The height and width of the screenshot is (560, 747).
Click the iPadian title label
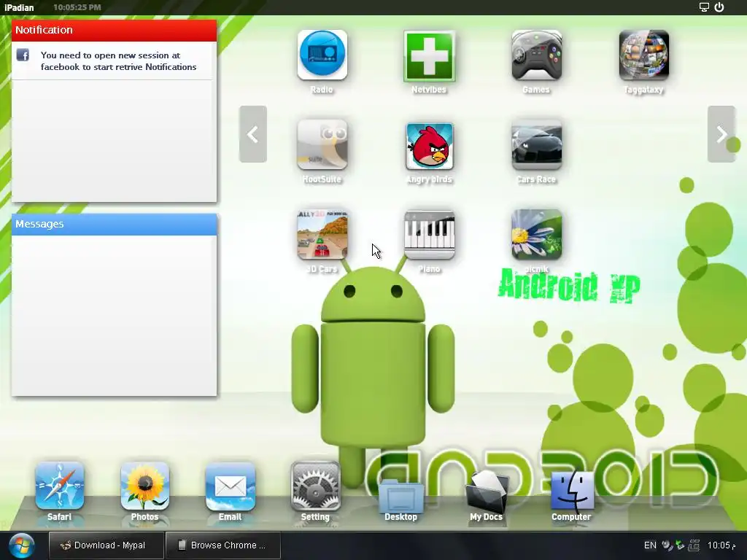[19, 7]
